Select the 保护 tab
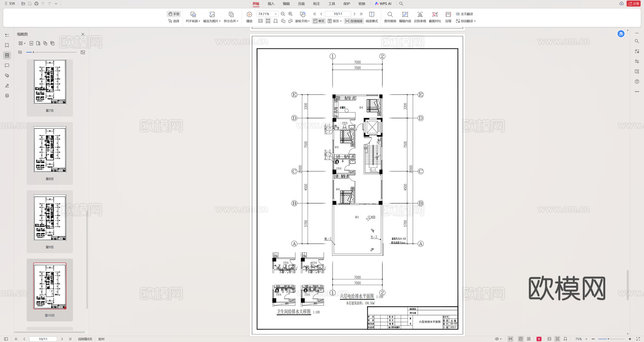Screen dimensions: 644x342 [x=347, y=4]
